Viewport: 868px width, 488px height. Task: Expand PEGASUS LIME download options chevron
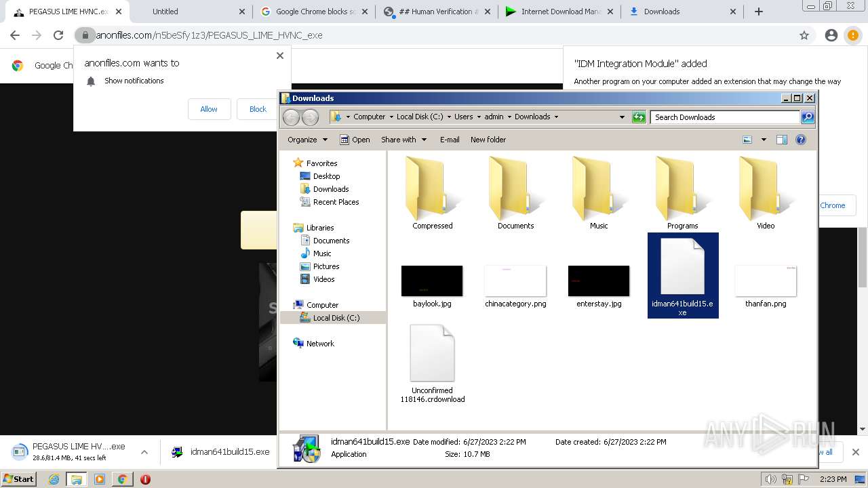pos(144,452)
